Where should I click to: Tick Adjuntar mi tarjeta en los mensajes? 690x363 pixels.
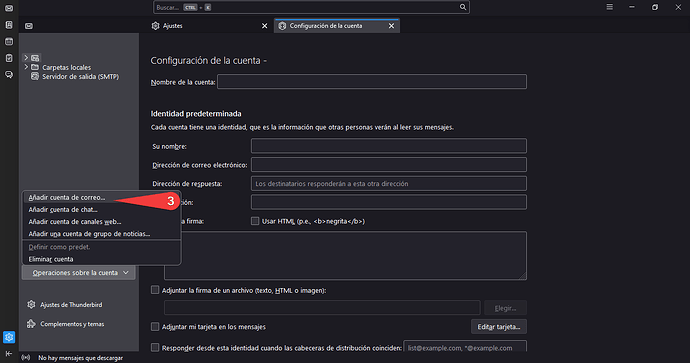(x=155, y=326)
